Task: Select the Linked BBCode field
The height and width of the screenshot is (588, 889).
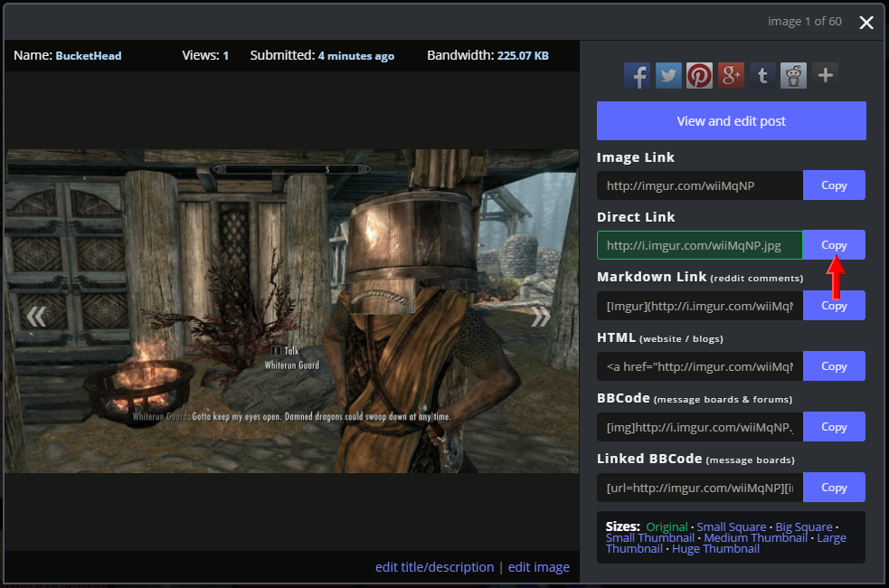Action: tap(700, 488)
